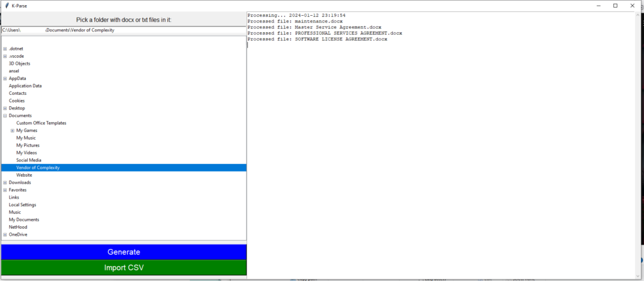
Task: Expand the My Games subfolder
Action: tap(13, 130)
